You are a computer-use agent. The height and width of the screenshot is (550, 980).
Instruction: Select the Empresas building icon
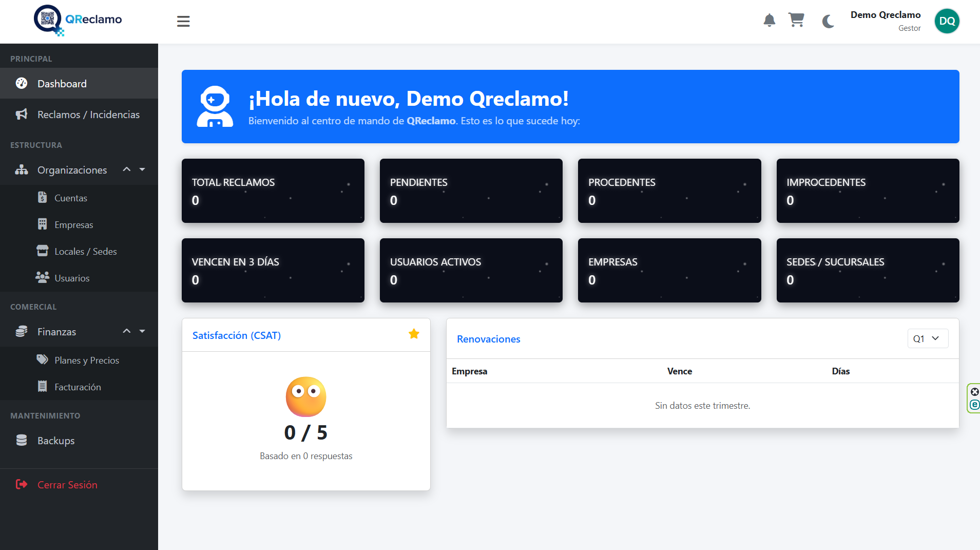click(x=42, y=224)
